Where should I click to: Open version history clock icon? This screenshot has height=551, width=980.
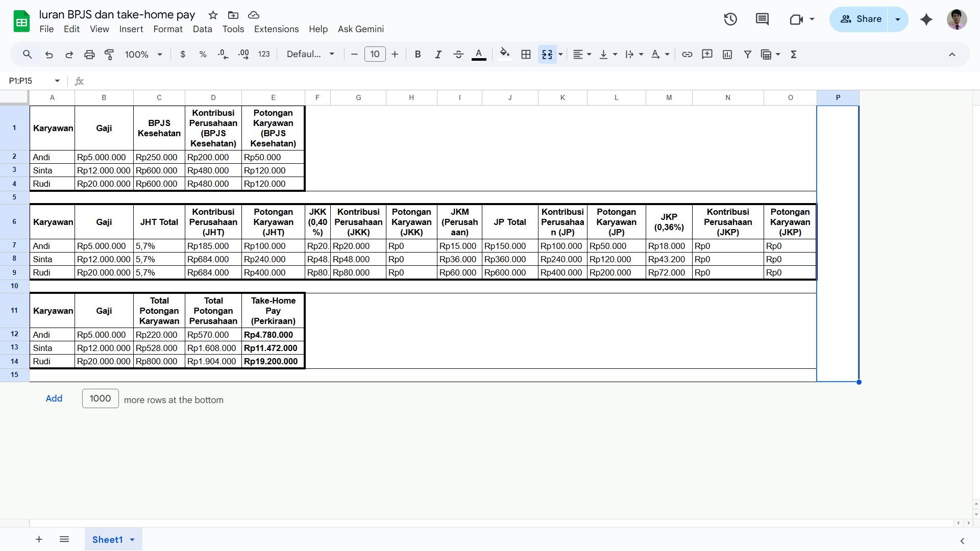click(x=730, y=19)
